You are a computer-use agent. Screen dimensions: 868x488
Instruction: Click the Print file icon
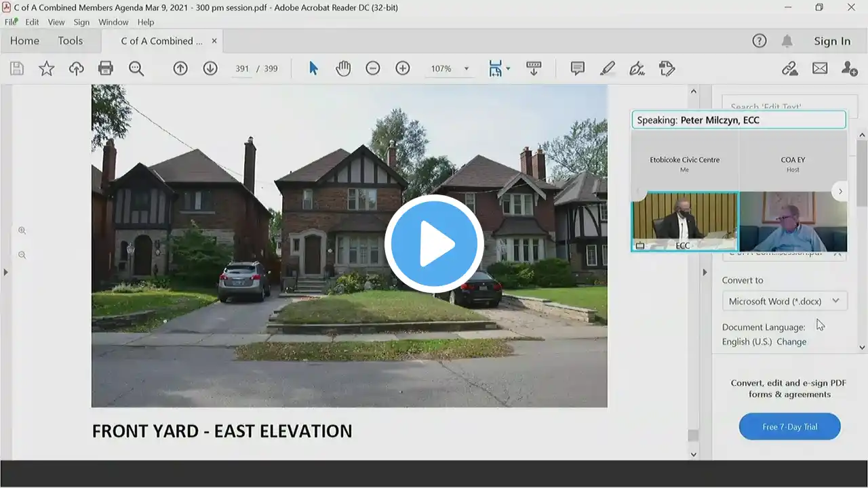tap(106, 68)
